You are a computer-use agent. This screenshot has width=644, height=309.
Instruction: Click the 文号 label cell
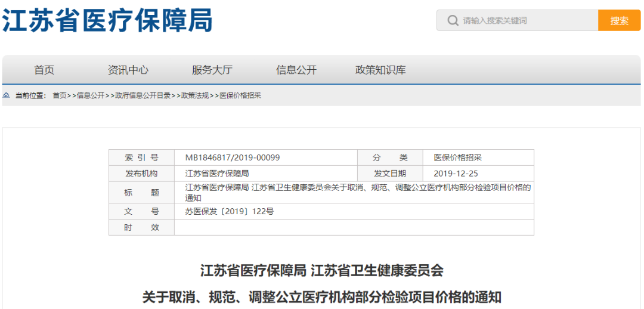pyautogui.click(x=142, y=211)
